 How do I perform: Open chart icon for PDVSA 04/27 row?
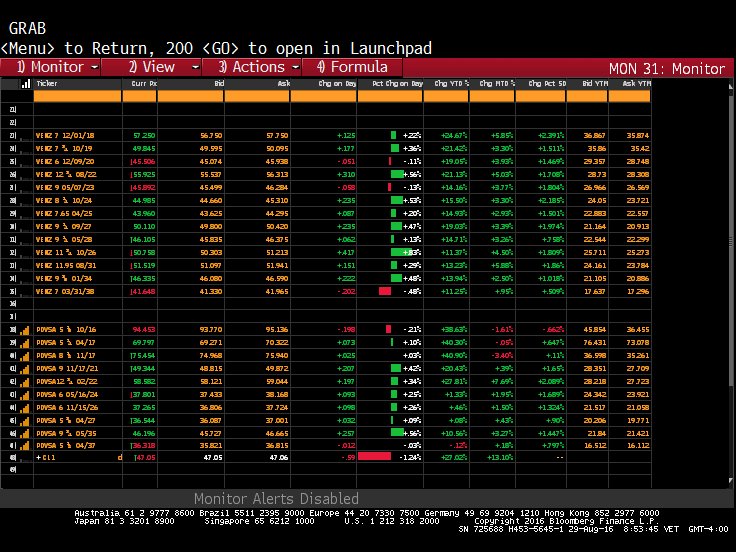click(x=25, y=421)
